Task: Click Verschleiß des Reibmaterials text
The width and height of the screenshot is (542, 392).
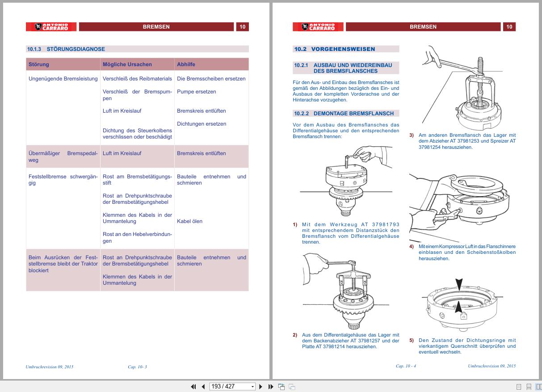Action: point(137,79)
